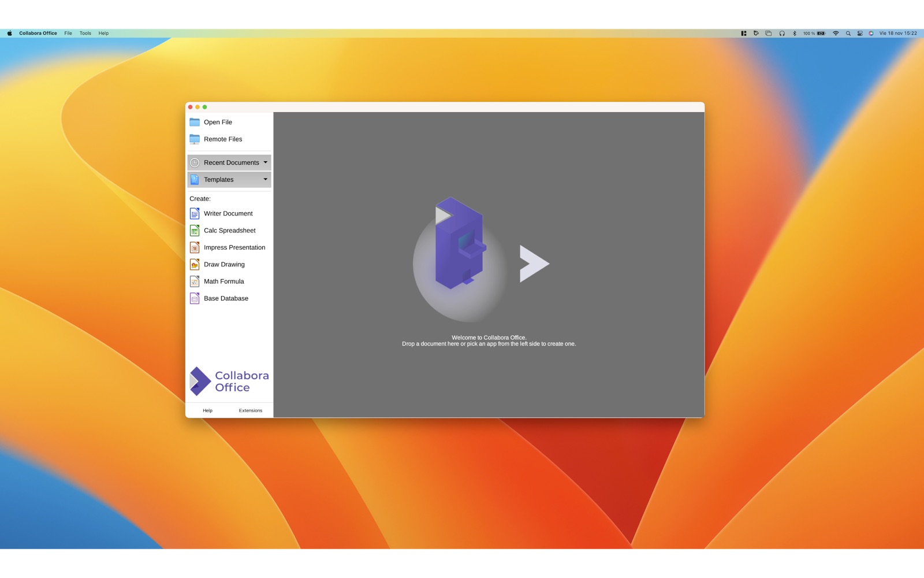Click the Draw Drawing icon

click(x=195, y=265)
